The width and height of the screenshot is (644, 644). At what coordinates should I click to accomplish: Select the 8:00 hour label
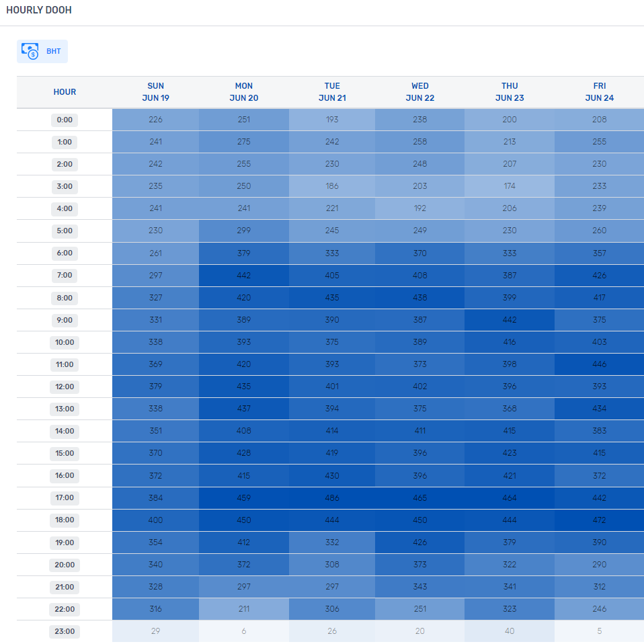65,298
